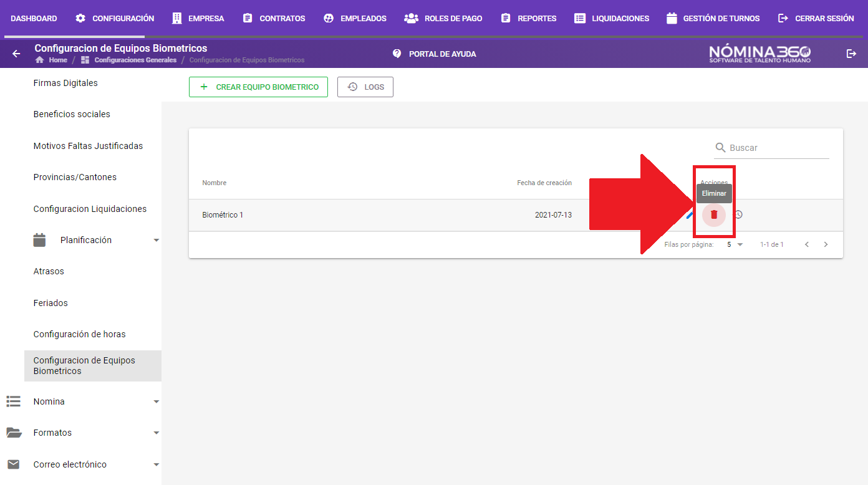Screen dimensions: 868x485
Task: Click the search magnifier icon
Action: (720, 148)
